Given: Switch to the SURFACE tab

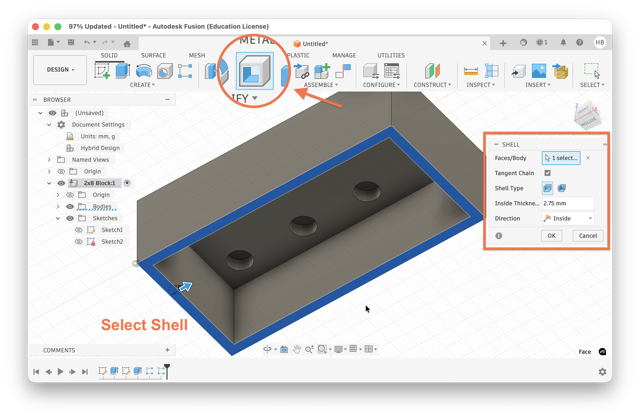Looking at the screenshot, I should 153,55.
